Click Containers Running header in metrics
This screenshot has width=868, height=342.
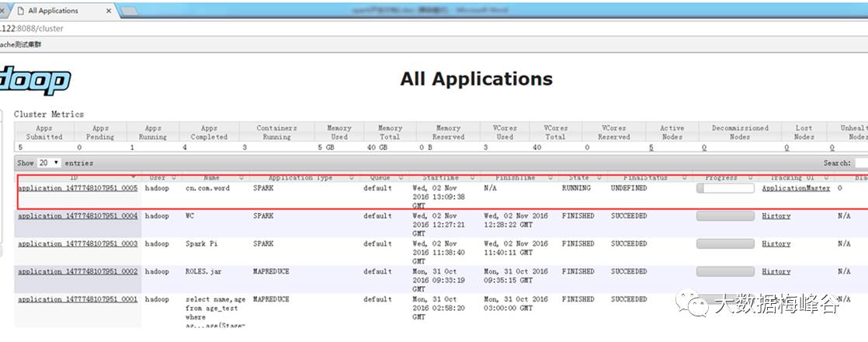[x=277, y=132]
